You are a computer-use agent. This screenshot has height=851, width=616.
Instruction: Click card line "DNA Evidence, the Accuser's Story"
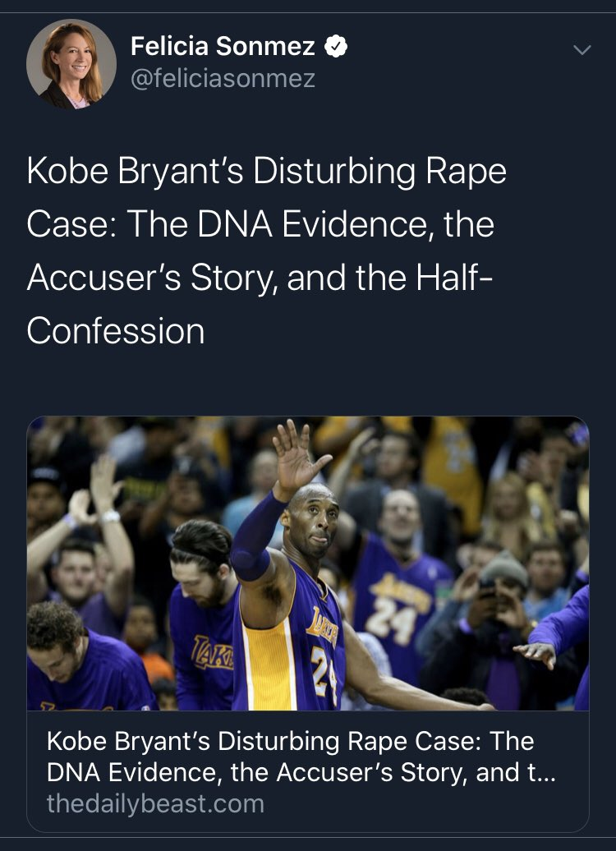(x=257, y=772)
